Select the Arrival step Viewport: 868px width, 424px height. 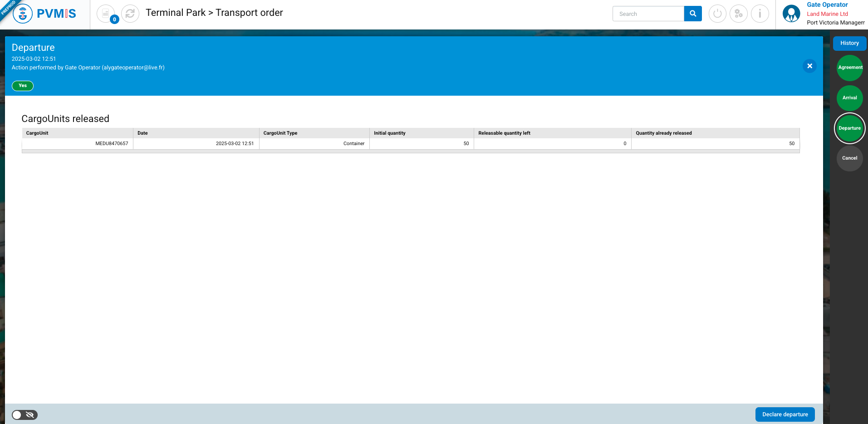click(849, 98)
